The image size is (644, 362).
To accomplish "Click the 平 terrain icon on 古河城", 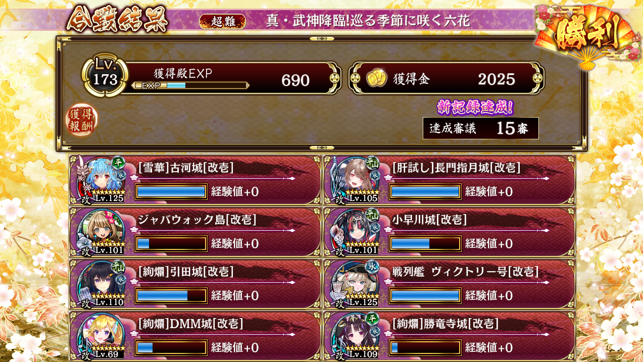I will (x=118, y=163).
